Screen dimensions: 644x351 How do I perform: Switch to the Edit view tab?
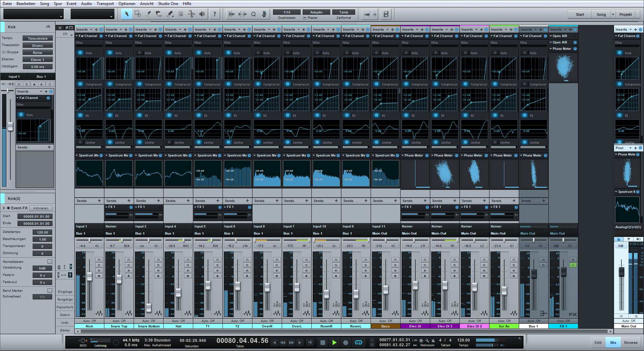pyautogui.click(x=598, y=343)
